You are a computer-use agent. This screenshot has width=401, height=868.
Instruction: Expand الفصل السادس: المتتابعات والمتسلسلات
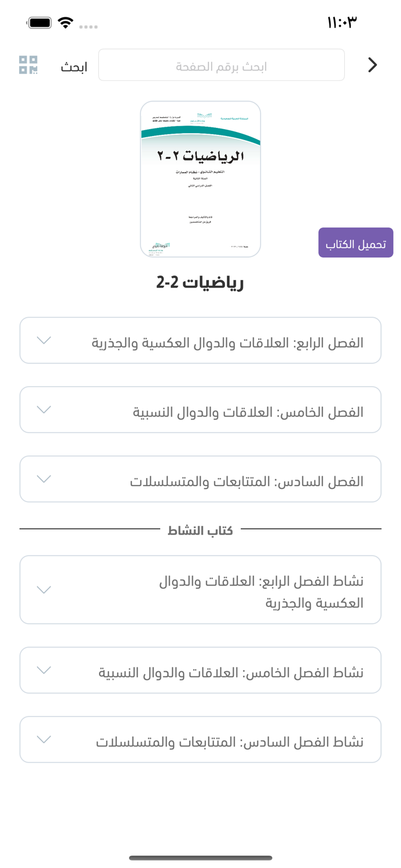click(200, 479)
